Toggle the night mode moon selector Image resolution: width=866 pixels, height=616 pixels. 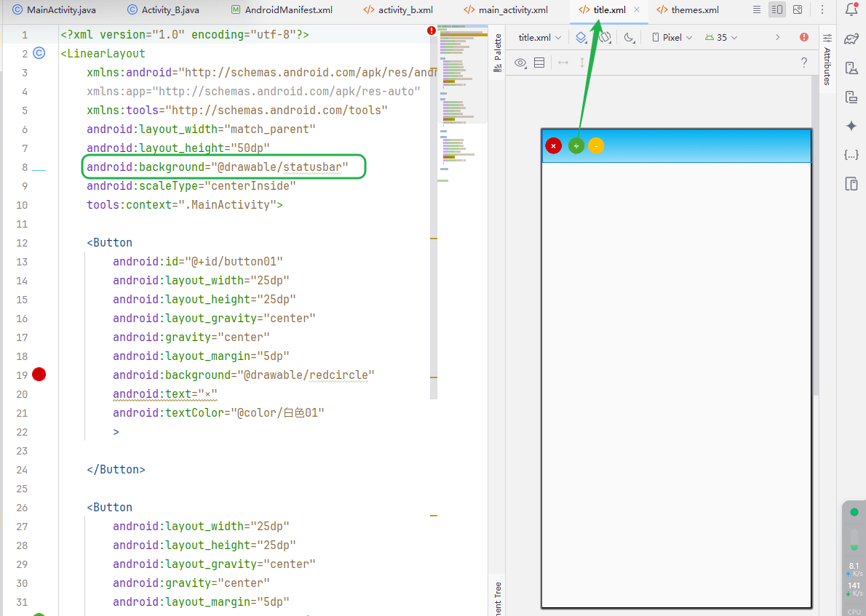[629, 37]
